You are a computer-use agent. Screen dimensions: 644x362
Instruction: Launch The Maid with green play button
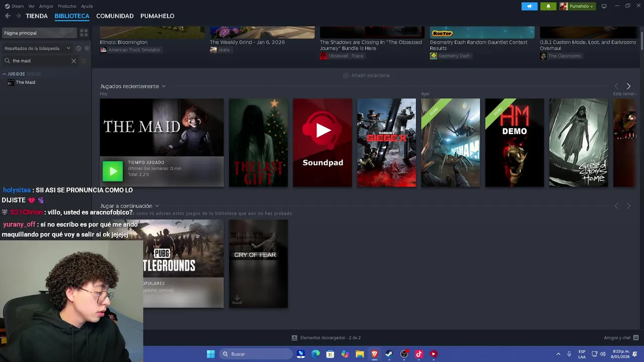[x=113, y=171]
